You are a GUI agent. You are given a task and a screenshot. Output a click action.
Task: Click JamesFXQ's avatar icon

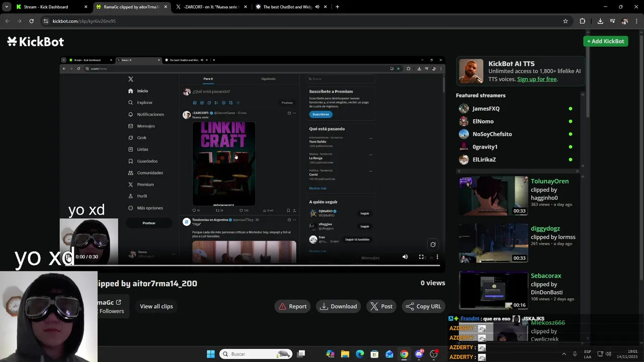(x=464, y=109)
